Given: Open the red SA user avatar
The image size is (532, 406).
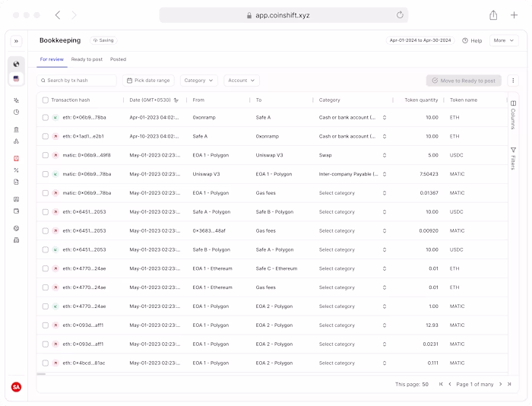Looking at the screenshot, I should 16,387.
